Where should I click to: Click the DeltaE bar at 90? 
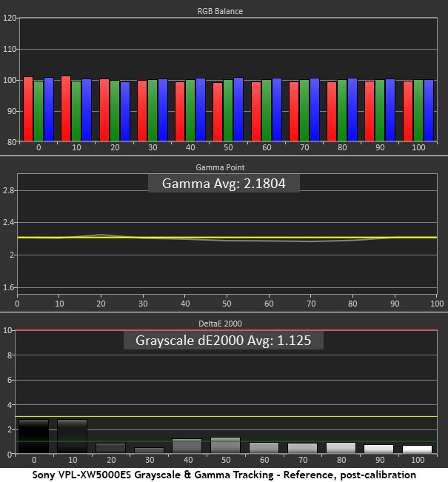tap(379, 449)
